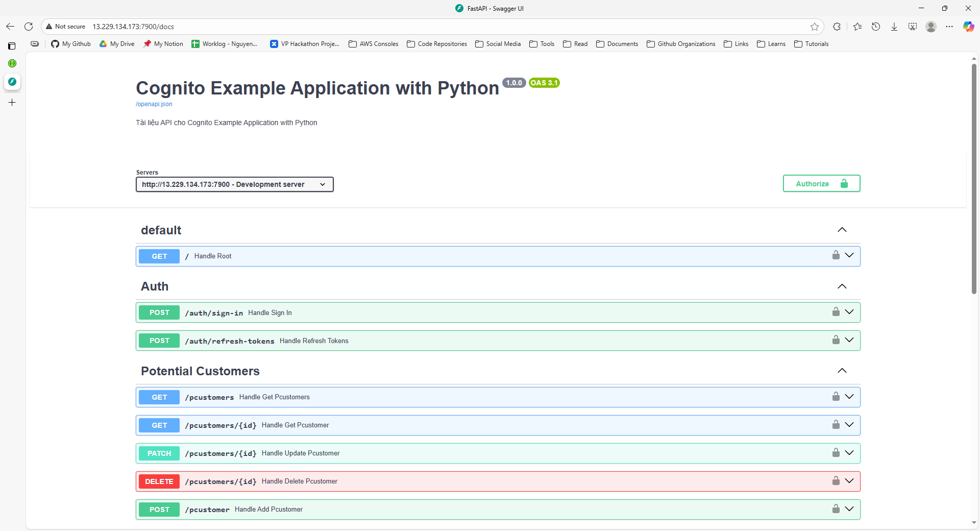Click lock icon on DELETE /pcustomers/{id} row
Viewport: 980px width, 531px height.
click(x=836, y=481)
